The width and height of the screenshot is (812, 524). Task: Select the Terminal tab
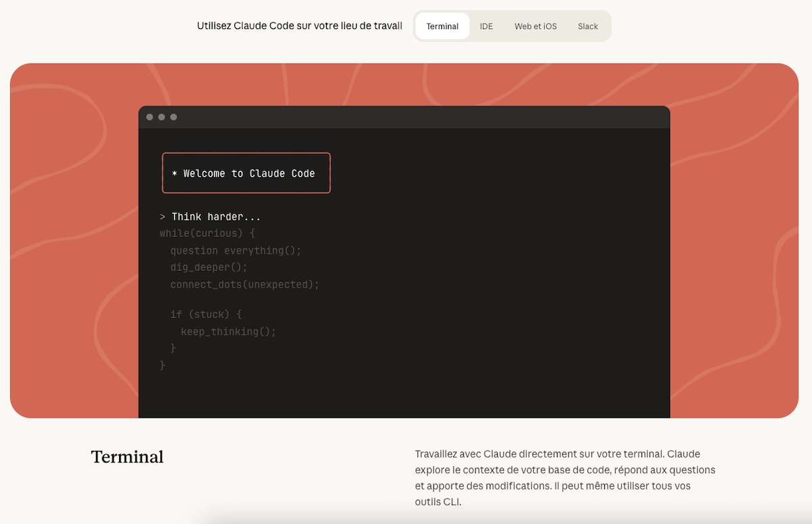443,26
